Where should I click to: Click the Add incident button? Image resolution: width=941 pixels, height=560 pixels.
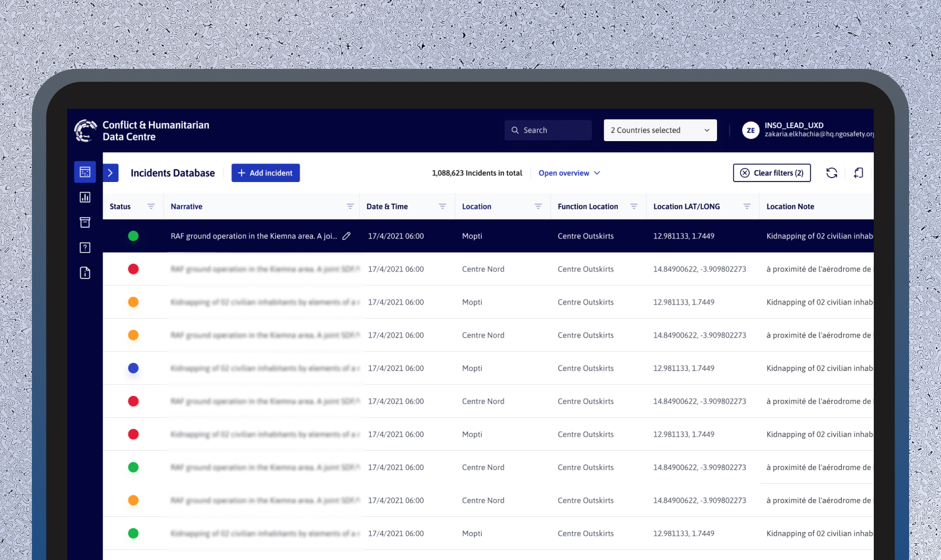(265, 173)
